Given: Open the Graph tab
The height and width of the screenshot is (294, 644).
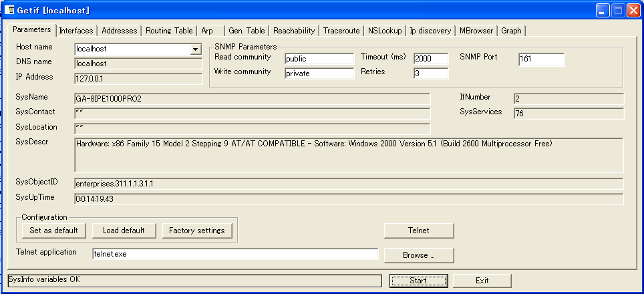Looking at the screenshot, I should click(511, 31).
